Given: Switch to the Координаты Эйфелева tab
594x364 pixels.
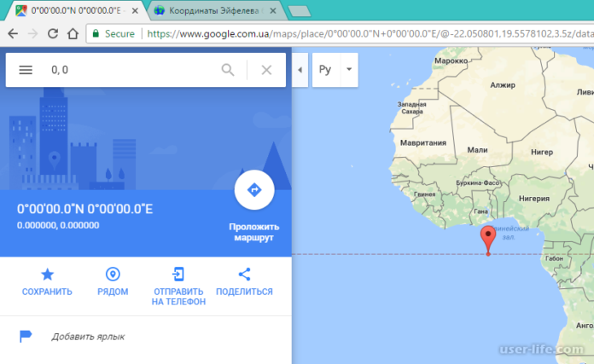Looking at the screenshot, I should [x=213, y=11].
